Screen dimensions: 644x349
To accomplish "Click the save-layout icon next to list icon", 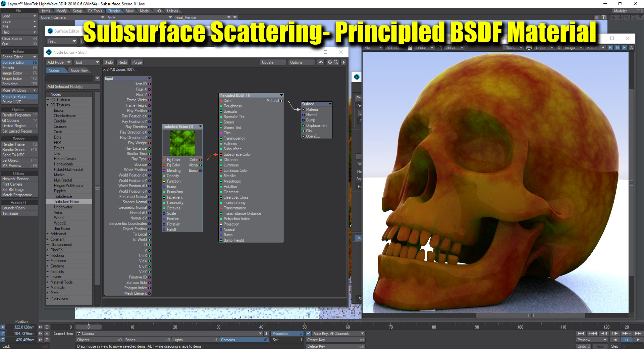I will pos(603,17).
